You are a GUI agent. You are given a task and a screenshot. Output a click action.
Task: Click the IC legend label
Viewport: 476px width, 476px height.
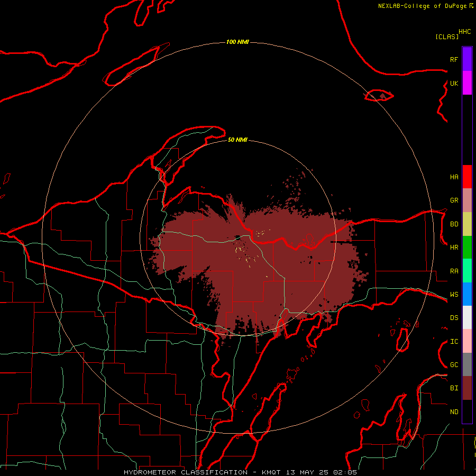click(x=454, y=341)
